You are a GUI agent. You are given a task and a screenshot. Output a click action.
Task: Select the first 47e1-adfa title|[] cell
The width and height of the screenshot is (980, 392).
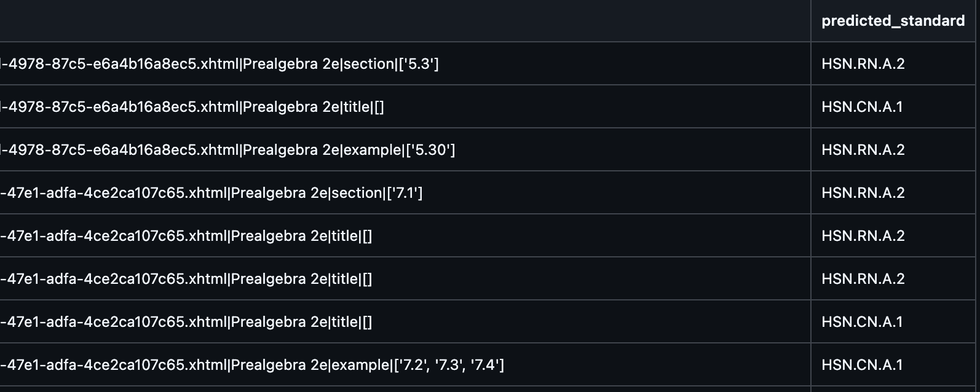(405, 236)
